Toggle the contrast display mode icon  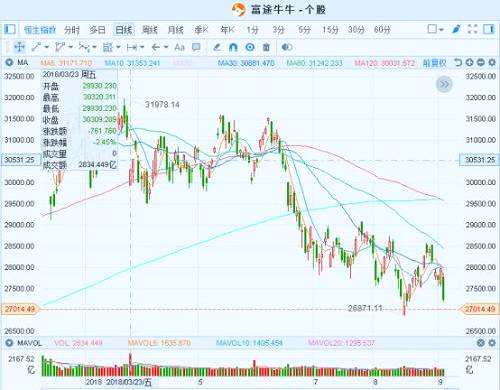[x=287, y=47]
